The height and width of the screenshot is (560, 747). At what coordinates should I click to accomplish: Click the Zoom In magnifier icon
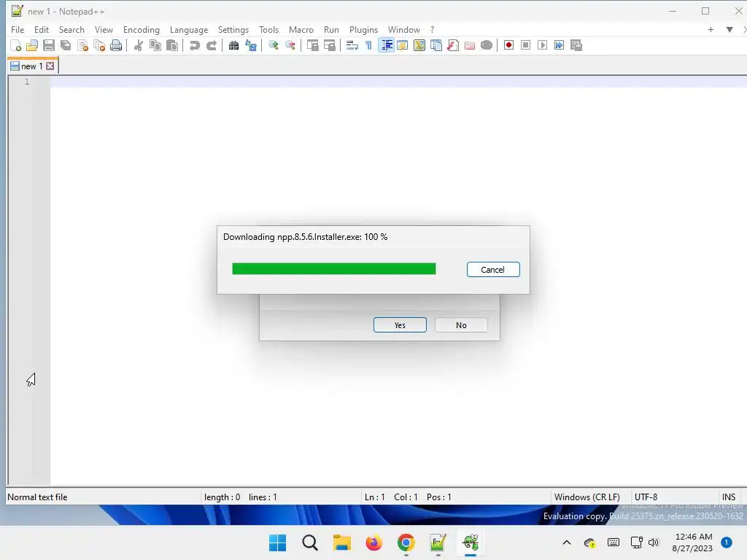click(x=274, y=45)
